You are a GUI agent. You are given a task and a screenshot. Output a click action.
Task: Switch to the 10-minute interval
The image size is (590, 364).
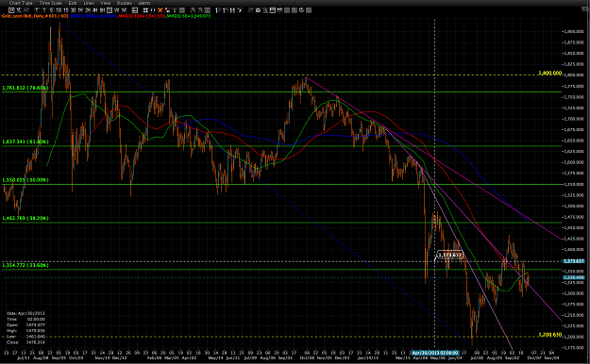59,10
